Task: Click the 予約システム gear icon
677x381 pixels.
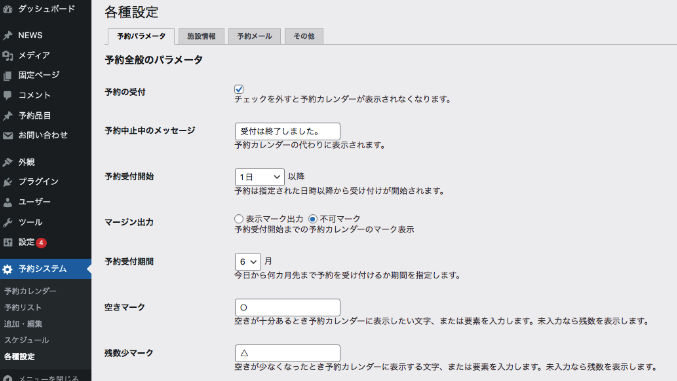Action: [7, 270]
